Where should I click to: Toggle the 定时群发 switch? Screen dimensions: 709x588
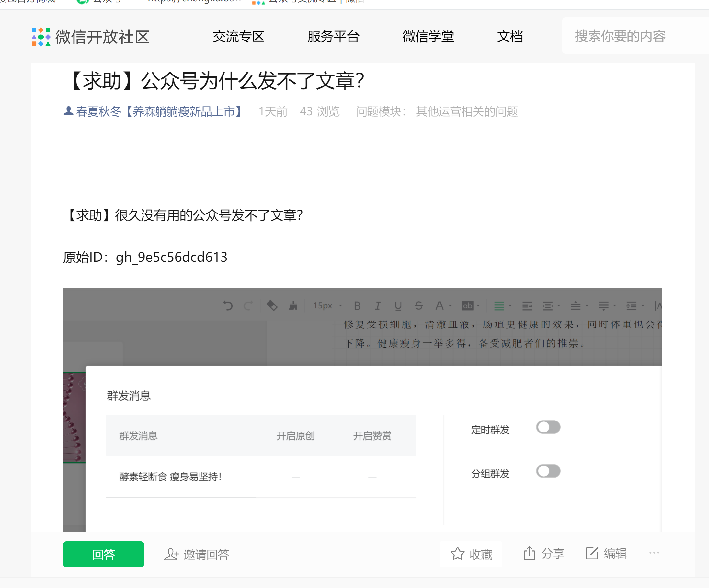[548, 427]
